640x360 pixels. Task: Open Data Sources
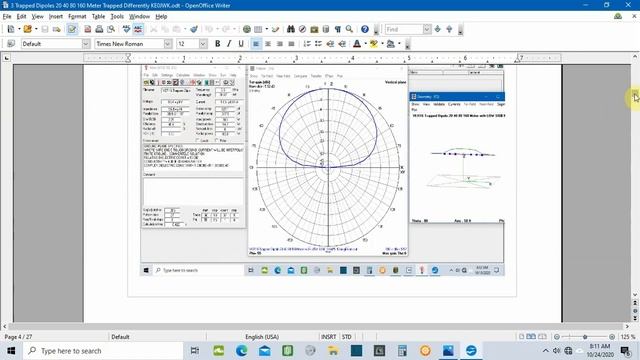pyautogui.click(x=326, y=29)
